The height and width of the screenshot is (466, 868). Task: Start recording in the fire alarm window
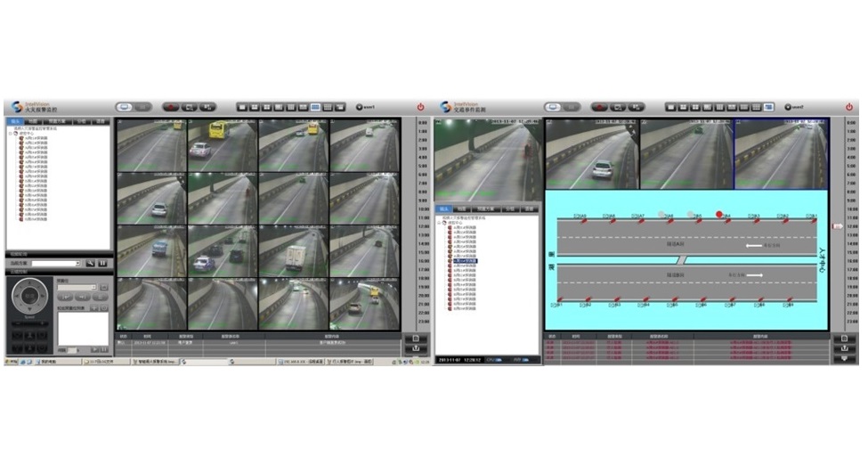171,107
